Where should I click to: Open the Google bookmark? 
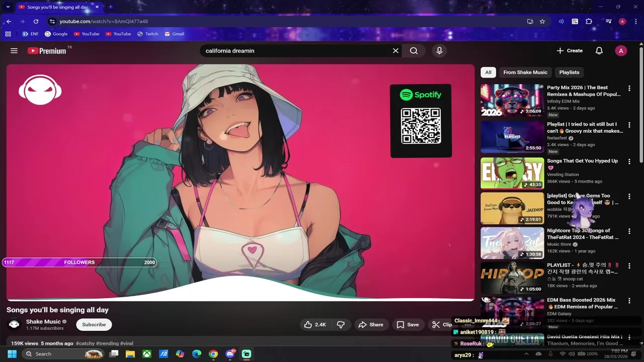[x=56, y=34]
